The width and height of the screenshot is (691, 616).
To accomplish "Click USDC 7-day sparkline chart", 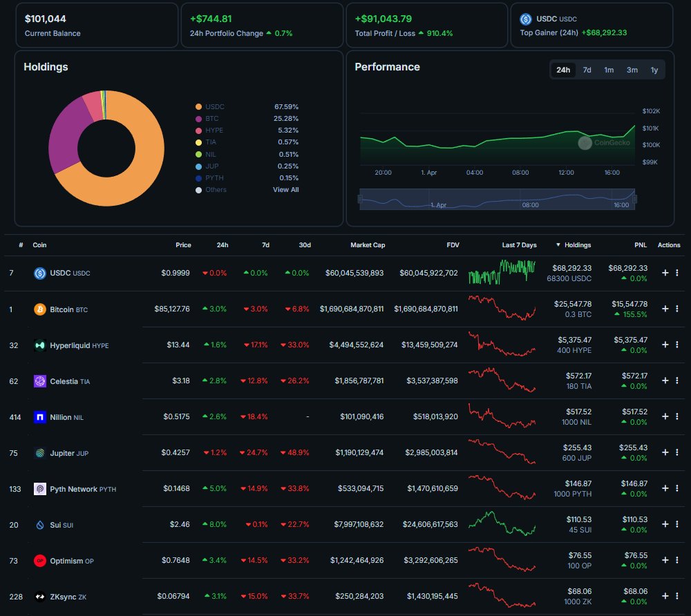I will click(502, 272).
